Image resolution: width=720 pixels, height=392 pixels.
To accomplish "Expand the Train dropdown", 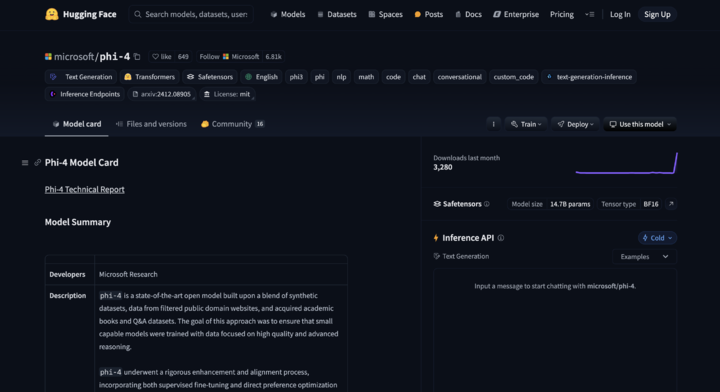I will (x=526, y=124).
